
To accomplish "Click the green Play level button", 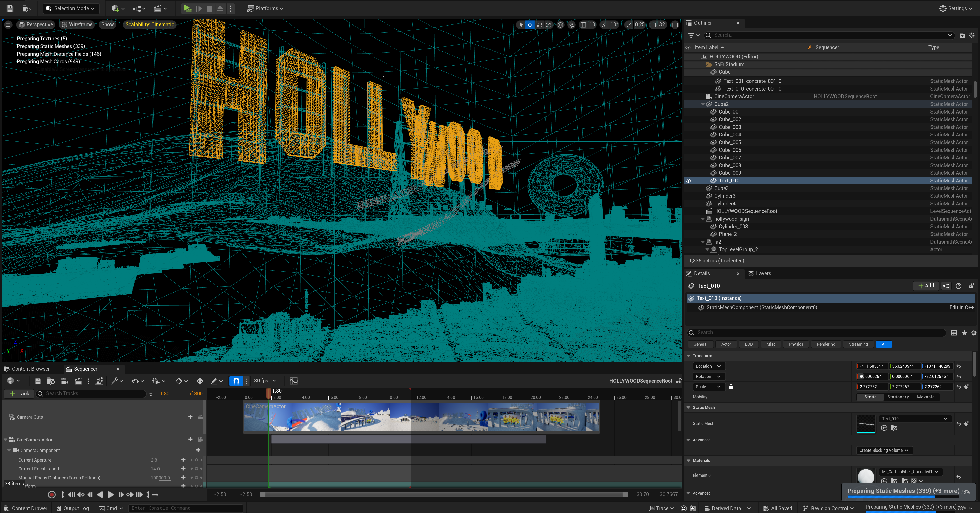I will click(187, 8).
